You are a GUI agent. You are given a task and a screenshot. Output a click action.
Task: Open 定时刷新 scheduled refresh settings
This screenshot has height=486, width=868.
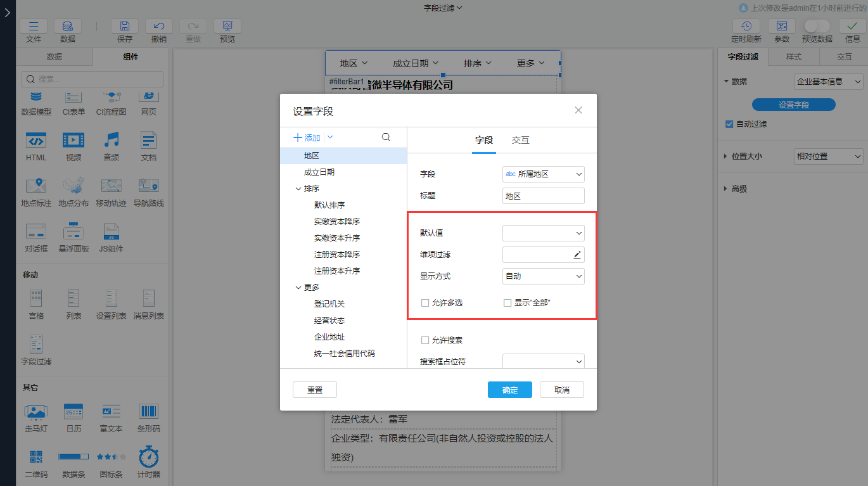[746, 27]
